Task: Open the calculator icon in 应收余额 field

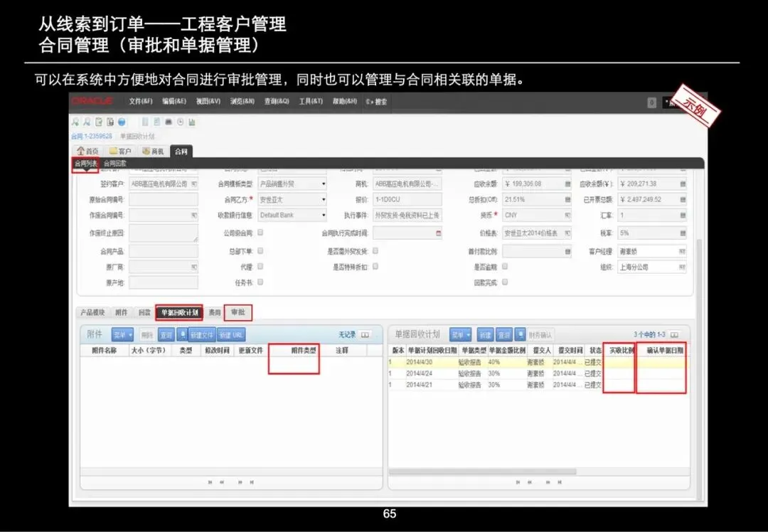Action: (567, 183)
